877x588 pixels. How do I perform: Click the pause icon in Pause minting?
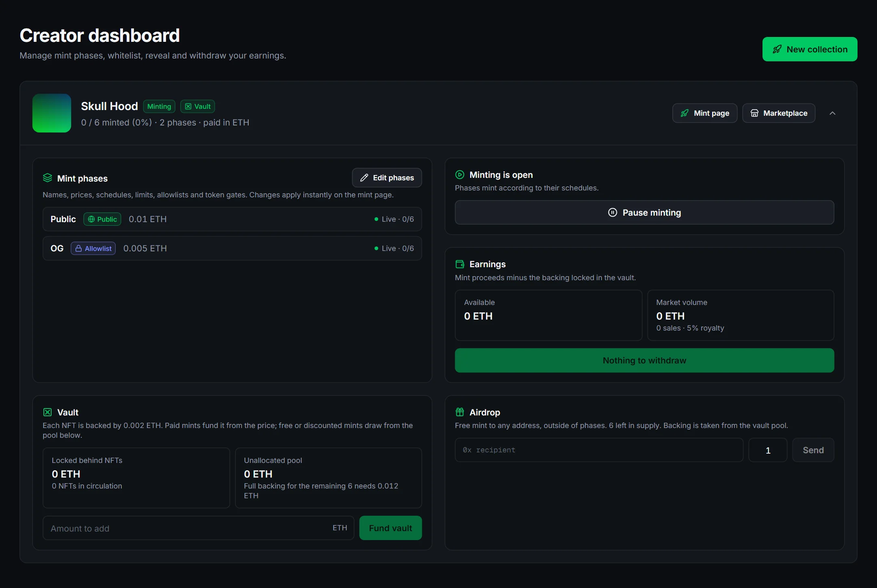613,212
